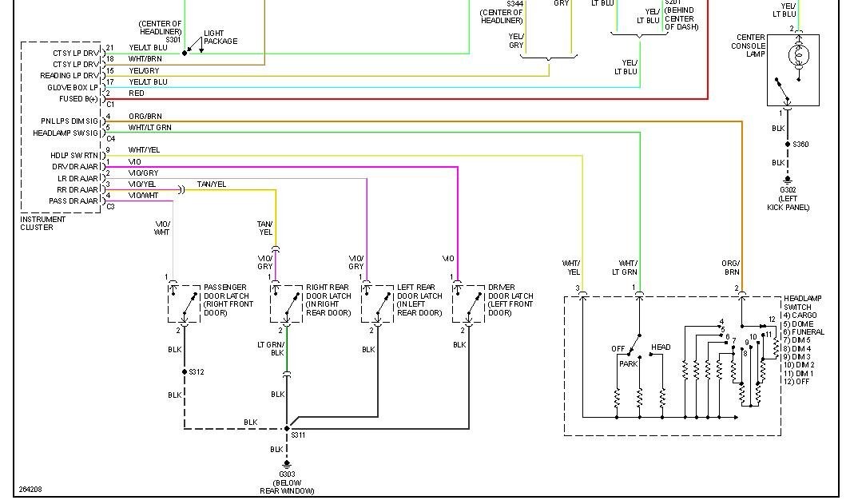
Task: Click the right rear door latch switch symbol
Action: (287, 304)
